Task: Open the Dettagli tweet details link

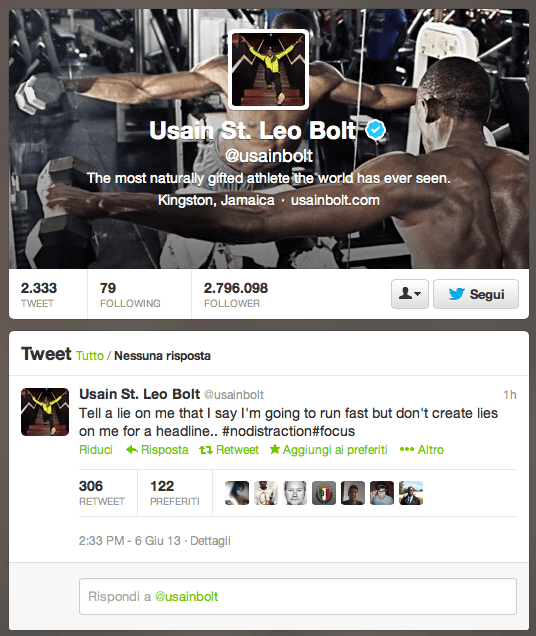Action: (210, 541)
